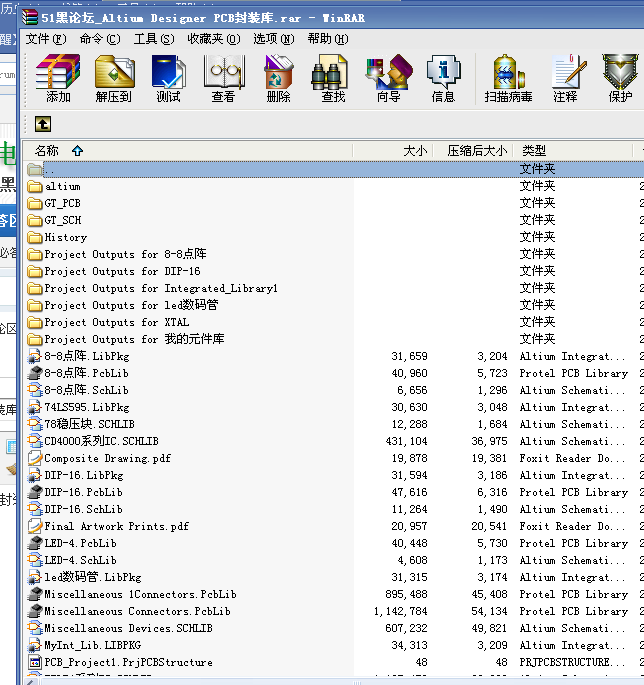This screenshot has width=644, height=685.
Task: Open the Commands (命令) menu
Action: pyautogui.click(x=100, y=39)
